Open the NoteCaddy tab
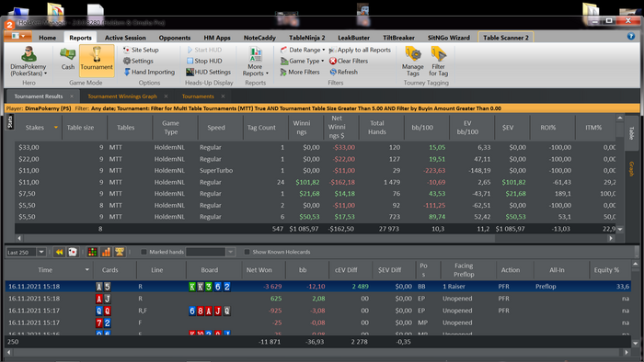This screenshot has height=362, width=644. point(259,38)
